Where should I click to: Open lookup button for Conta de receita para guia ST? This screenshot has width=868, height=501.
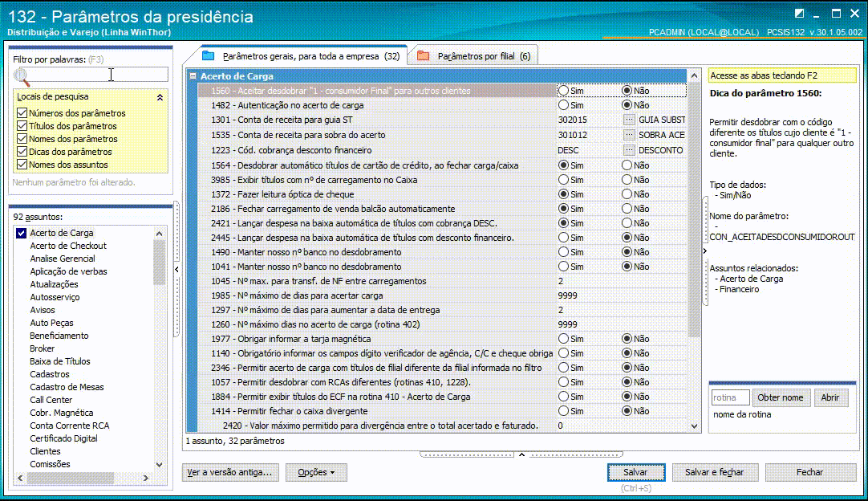point(628,119)
